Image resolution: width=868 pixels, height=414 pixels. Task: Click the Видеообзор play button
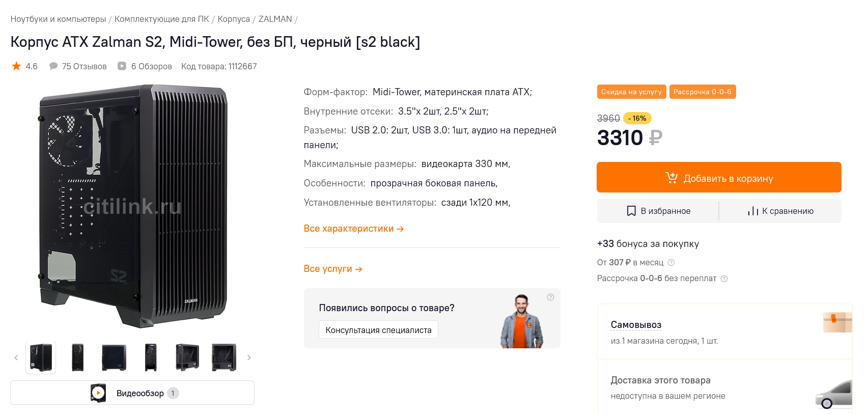(98, 393)
